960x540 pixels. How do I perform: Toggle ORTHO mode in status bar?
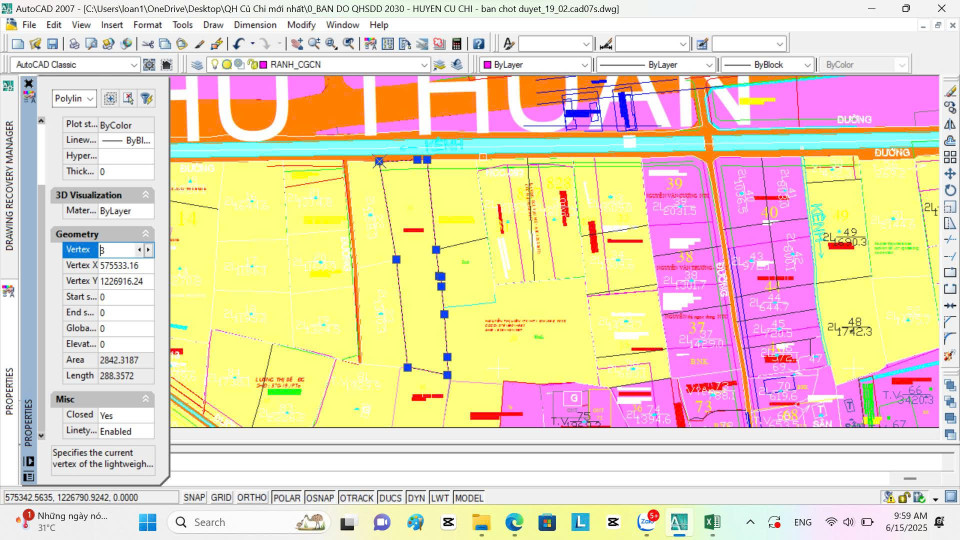pos(252,498)
